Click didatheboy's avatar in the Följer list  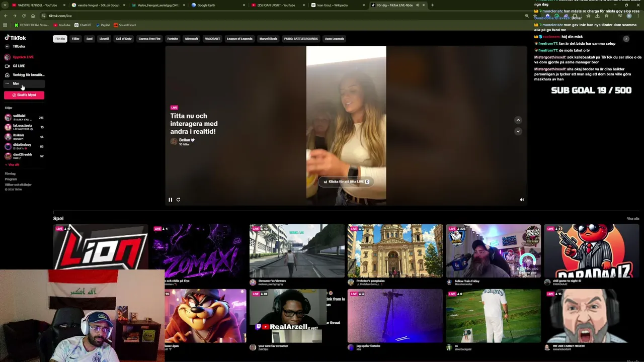(x=8, y=146)
